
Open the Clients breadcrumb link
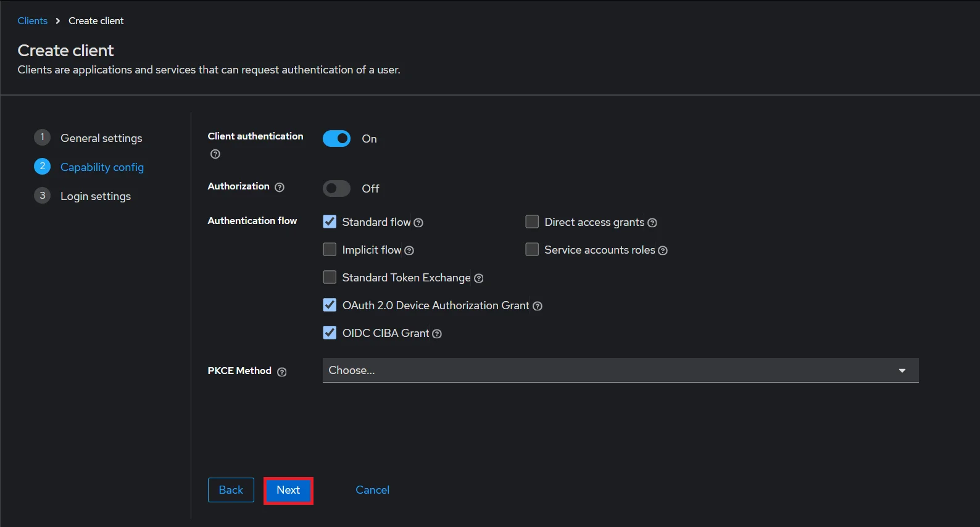(32, 21)
